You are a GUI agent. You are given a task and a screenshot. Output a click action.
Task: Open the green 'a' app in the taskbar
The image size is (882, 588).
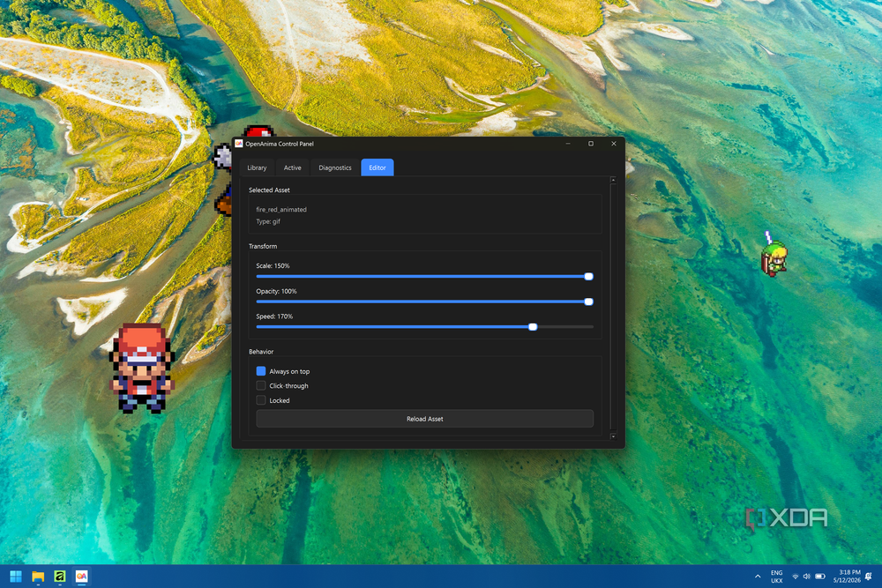click(60, 577)
